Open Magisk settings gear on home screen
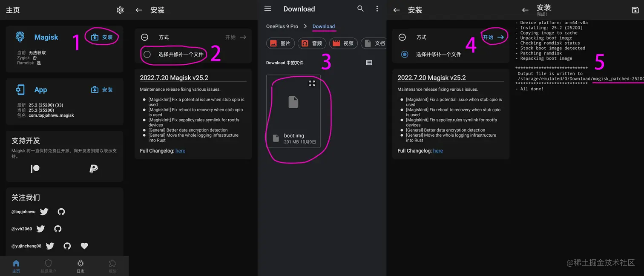The width and height of the screenshot is (644, 276). pos(120,10)
